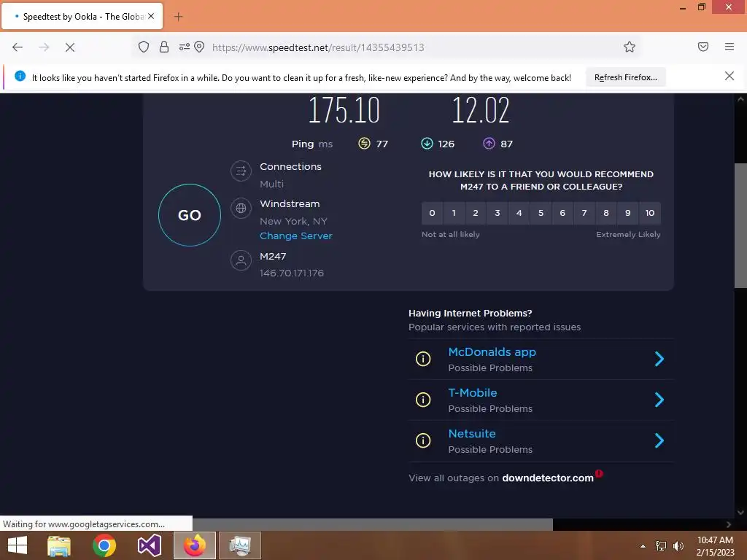Screen dimensions: 747x560
Task: Save page to Pocket icon
Action: pyautogui.click(x=703, y=47)
